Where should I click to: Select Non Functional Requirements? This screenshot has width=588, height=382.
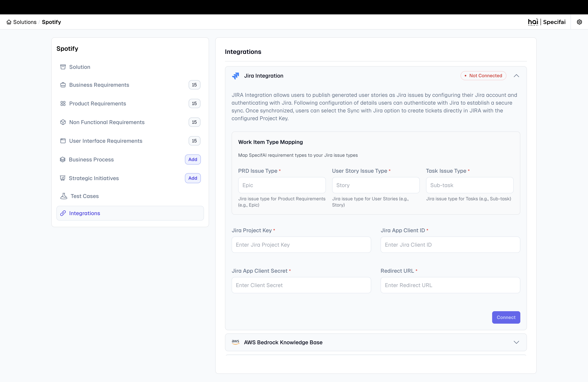130,122
